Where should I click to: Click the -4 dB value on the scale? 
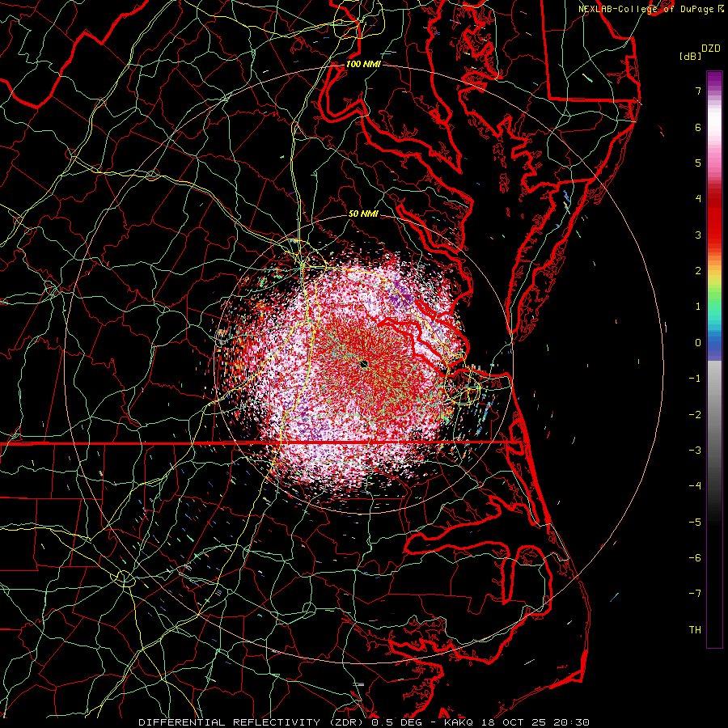coord(695,486)
